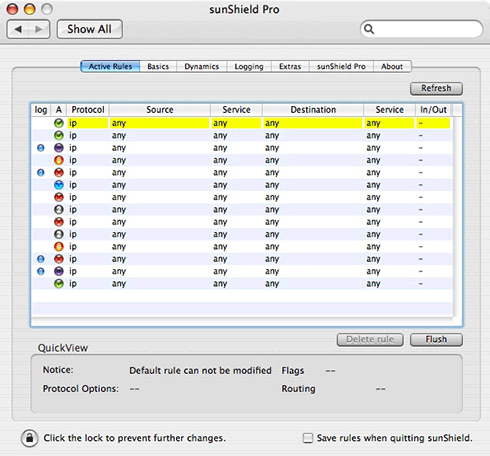
Task: Click 'Default rule can not be modified' notice text
Action: pos(200,370)
